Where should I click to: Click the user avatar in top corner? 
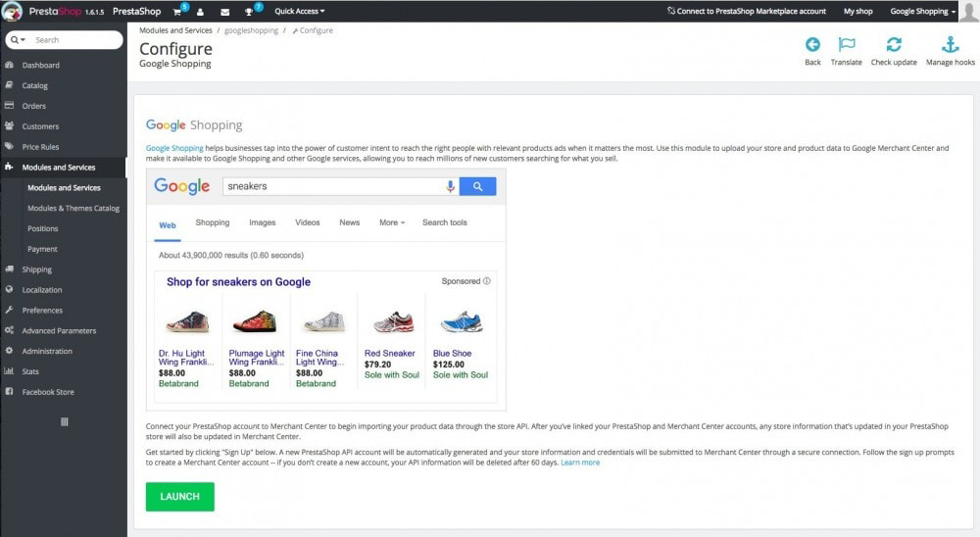pos(969,11)
